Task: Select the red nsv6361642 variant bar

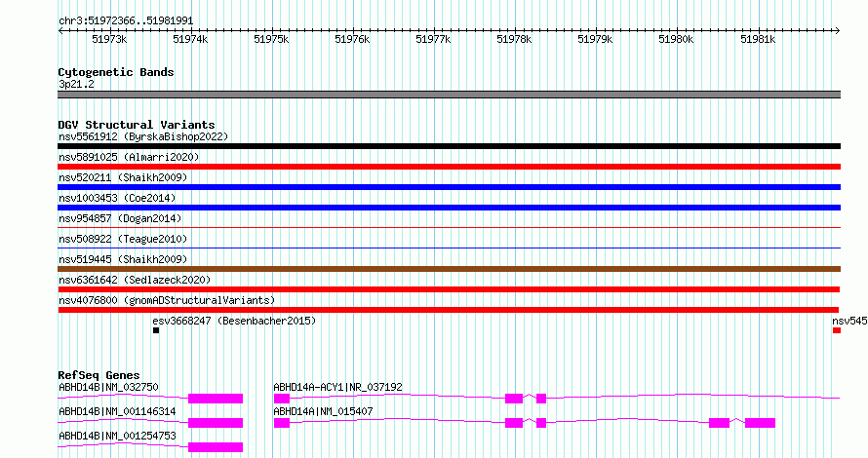Action: 449,289
